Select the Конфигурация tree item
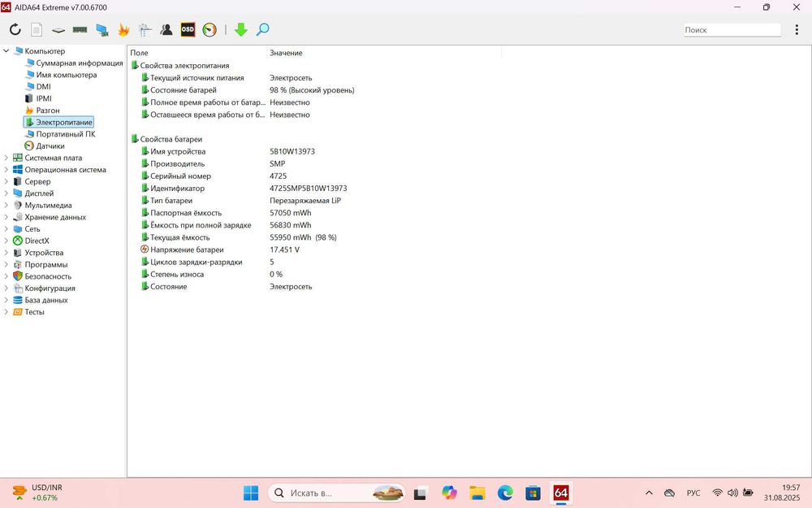This screenshot has height=508, width=812. click(50, 289)
